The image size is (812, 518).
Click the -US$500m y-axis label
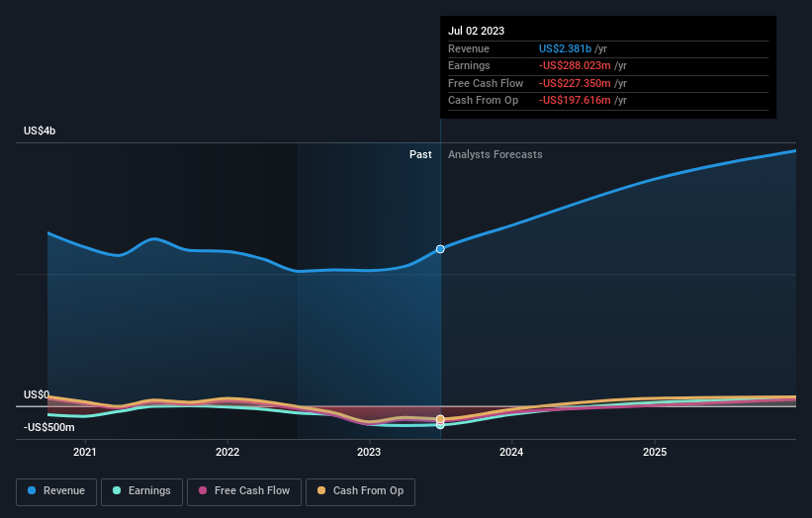point(49,427)
